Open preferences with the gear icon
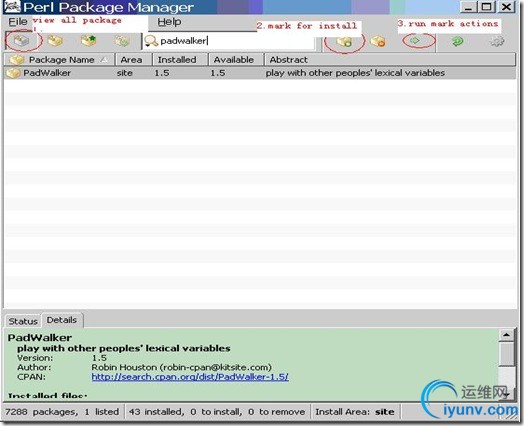The image size is (524, 426). 497,41
